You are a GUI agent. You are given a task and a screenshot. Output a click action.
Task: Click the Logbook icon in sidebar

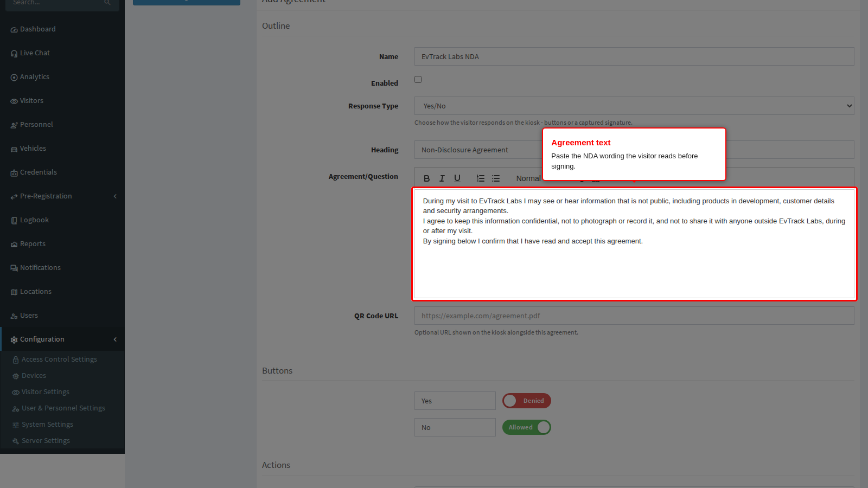(x=14, y=221)
